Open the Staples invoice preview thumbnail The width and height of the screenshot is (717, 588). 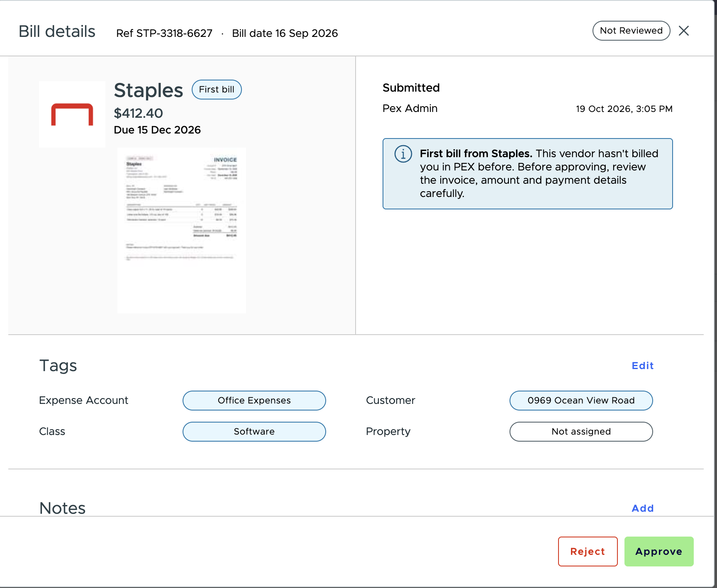(181, 231)
